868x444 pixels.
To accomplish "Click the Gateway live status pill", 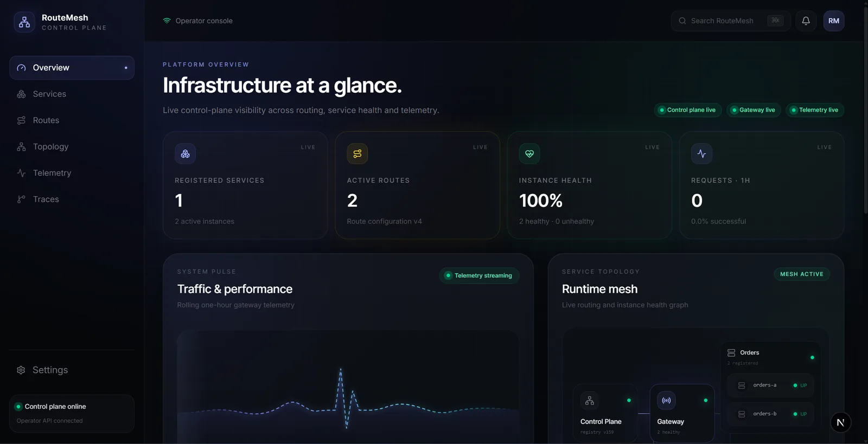I will pos(754,110).
